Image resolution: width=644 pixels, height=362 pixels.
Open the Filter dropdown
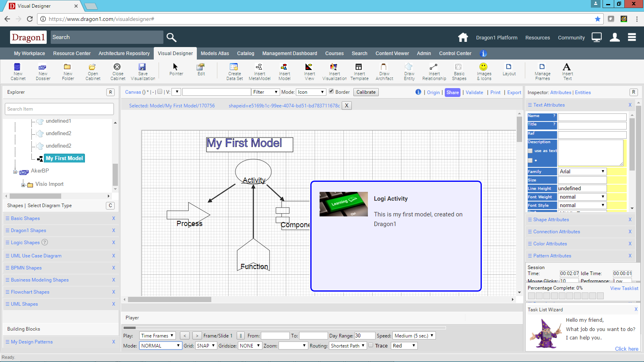(265, 92)
